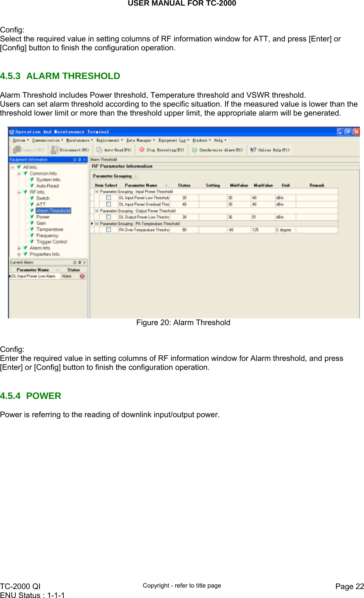Click the Remark column header
This screenshot has width=364, height=598.
(x=317, y=185)
